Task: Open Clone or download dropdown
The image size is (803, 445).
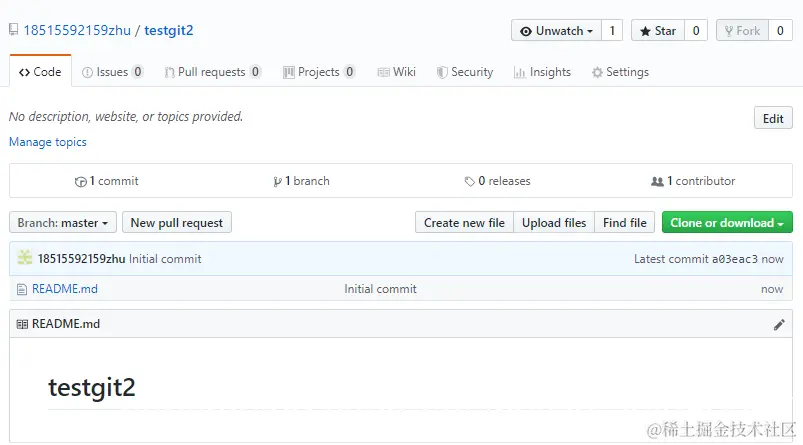Action: [x=727, y=223]
